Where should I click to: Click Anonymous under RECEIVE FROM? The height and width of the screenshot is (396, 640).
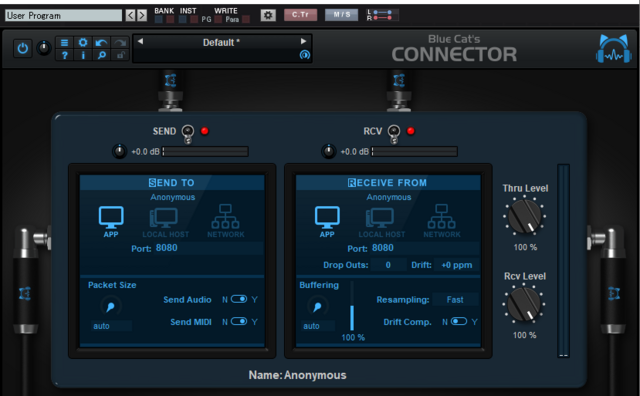point(389,197)
